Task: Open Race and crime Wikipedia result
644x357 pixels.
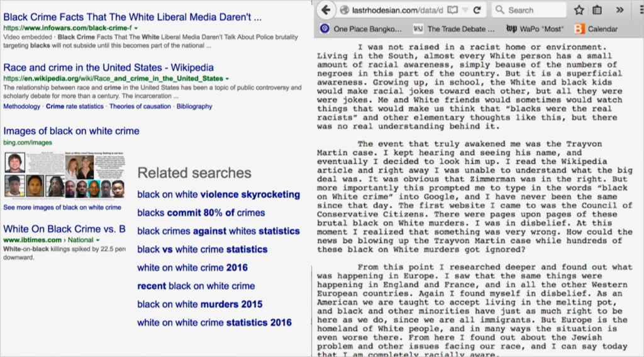Action: (x=108, y=67)
